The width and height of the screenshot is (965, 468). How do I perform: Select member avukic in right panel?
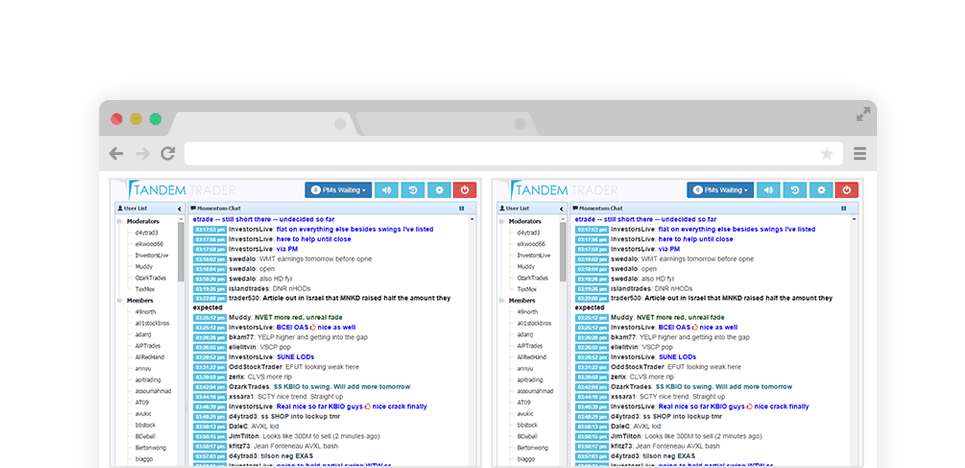(x=525, y=413)
